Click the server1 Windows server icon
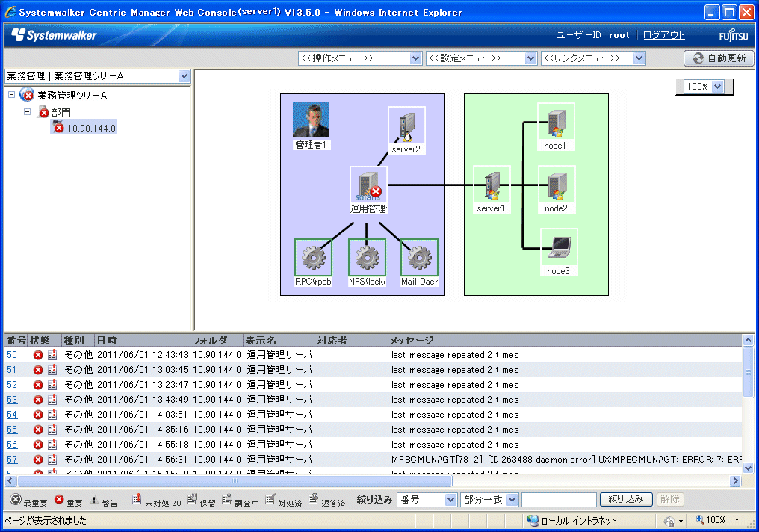Screen dimensions: 759x532 pos(492,185)
